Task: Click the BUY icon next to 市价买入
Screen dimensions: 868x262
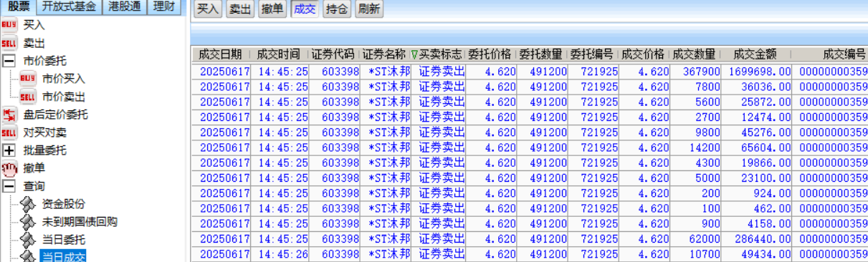Action: click(28, 79)
